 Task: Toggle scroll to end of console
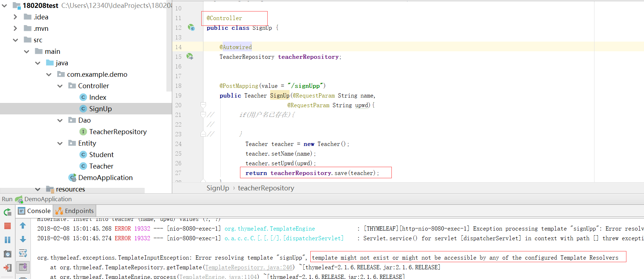click(23, 267)
